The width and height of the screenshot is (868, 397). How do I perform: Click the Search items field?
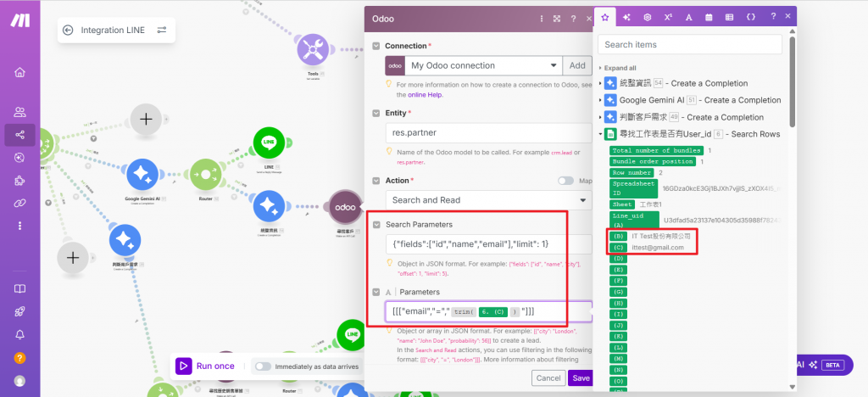pyautogui.click(x=690, y=44)
